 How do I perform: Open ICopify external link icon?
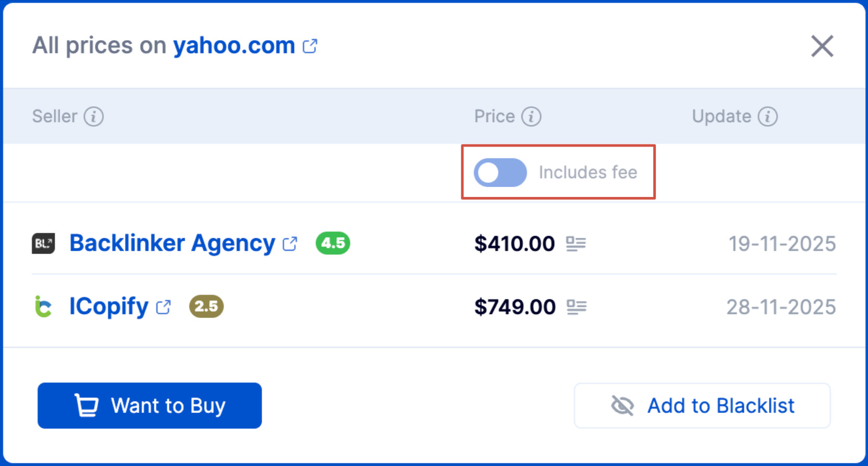tap(164, 307)
